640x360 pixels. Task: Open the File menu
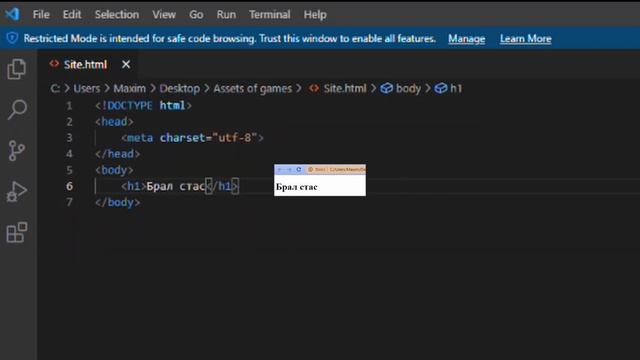[41, 15]
